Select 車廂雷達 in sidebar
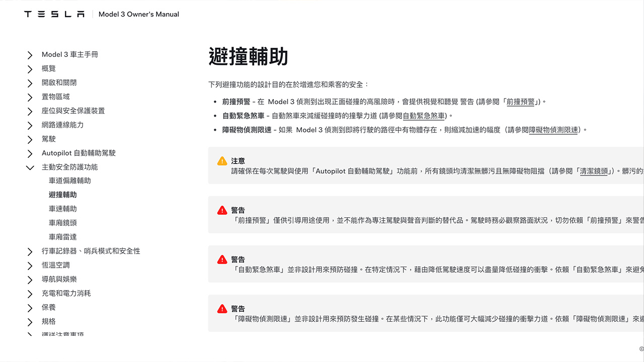 click(63, 237)
